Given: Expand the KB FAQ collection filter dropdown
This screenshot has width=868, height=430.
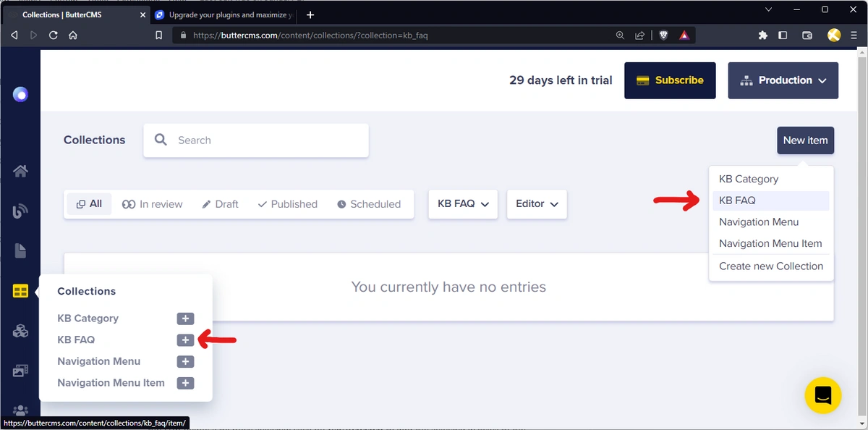Looking at the screenshot, I should pos(463,204).
